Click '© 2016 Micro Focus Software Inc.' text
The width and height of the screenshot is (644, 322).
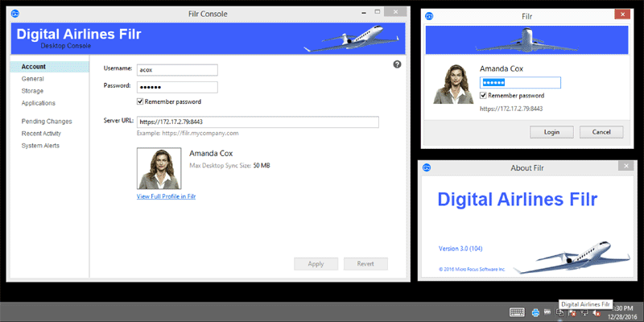click(472, 270)
